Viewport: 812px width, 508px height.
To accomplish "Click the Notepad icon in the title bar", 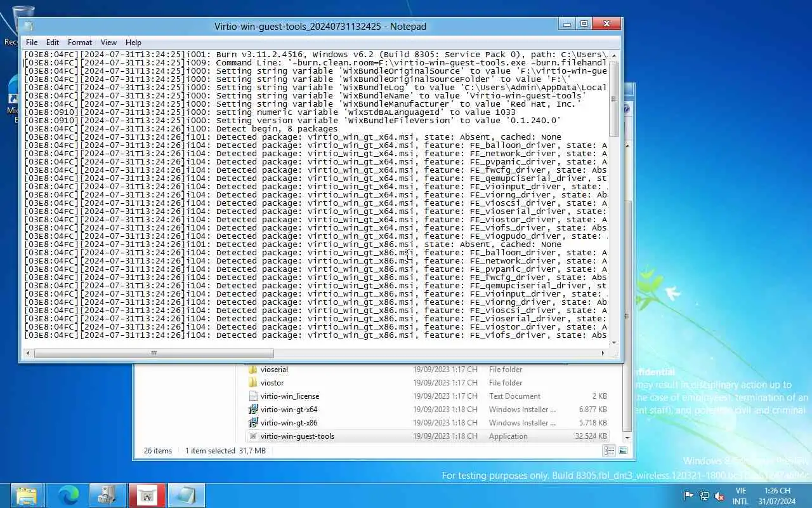I will (29, 26).
